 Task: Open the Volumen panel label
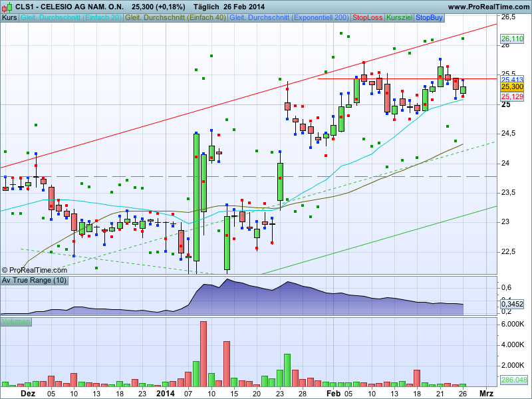(16, 322)
